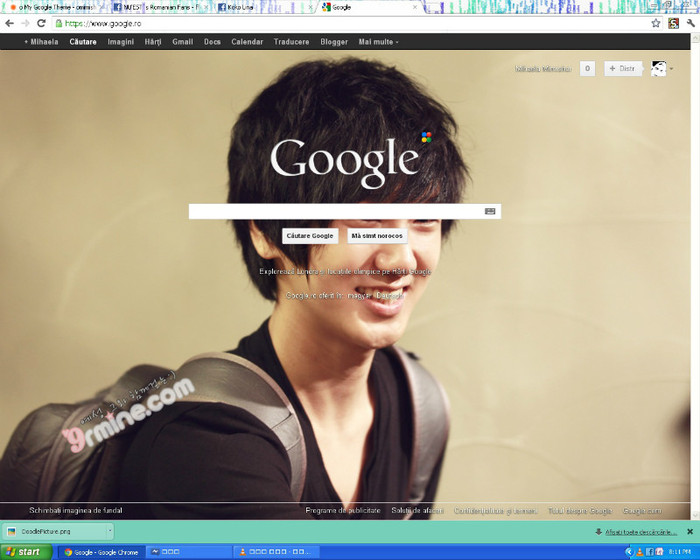Click the "Schimbați imaginea de fundal" link
This screenshot has height=560, width=700.
tap(76, 510)
